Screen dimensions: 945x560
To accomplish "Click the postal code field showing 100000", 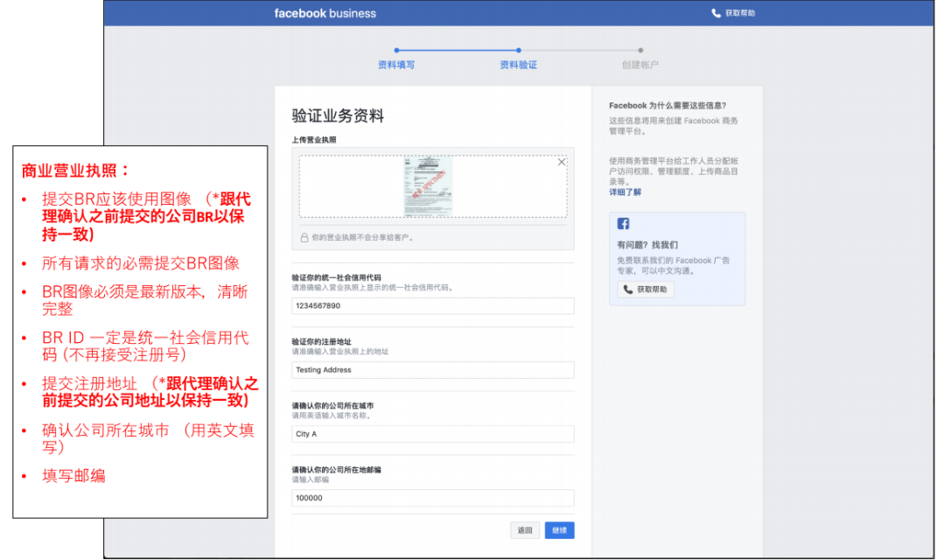I will coord(433,498).
